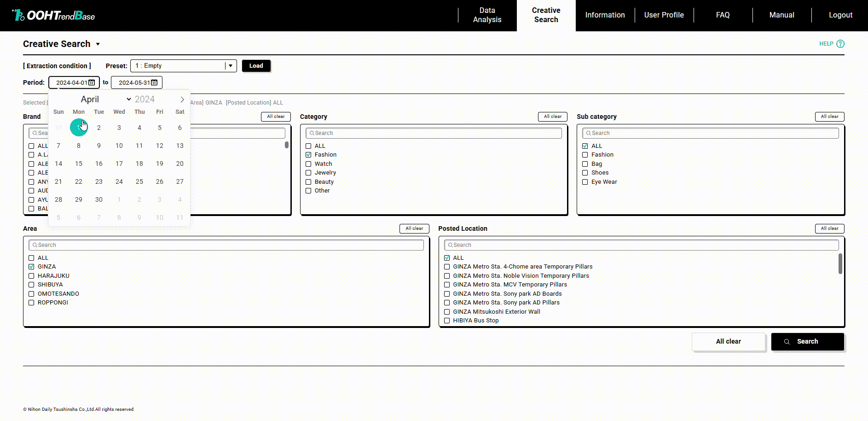Check the HARAJUKU area checkbox
Screen dimensions: 868x421
(31, 276)
